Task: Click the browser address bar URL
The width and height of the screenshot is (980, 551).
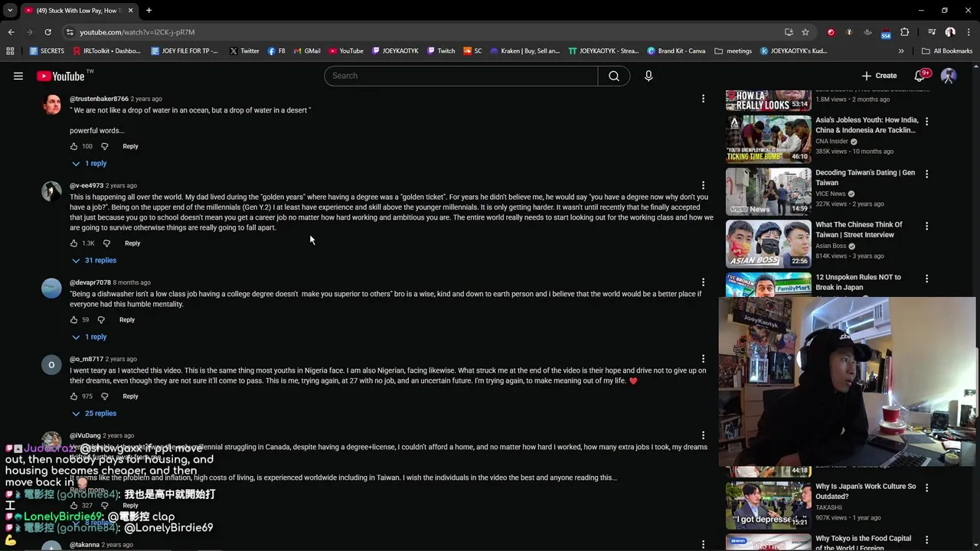Action: click(137, 32)
